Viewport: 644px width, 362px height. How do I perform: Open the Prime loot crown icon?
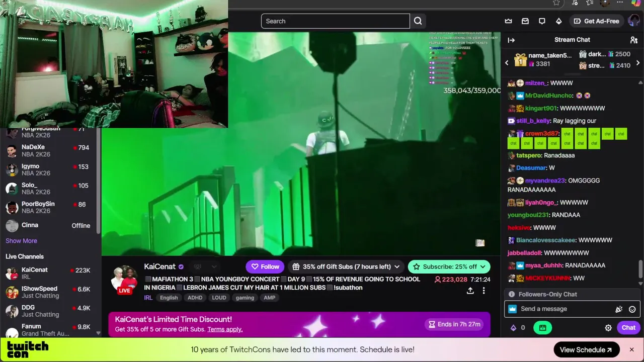508,21
